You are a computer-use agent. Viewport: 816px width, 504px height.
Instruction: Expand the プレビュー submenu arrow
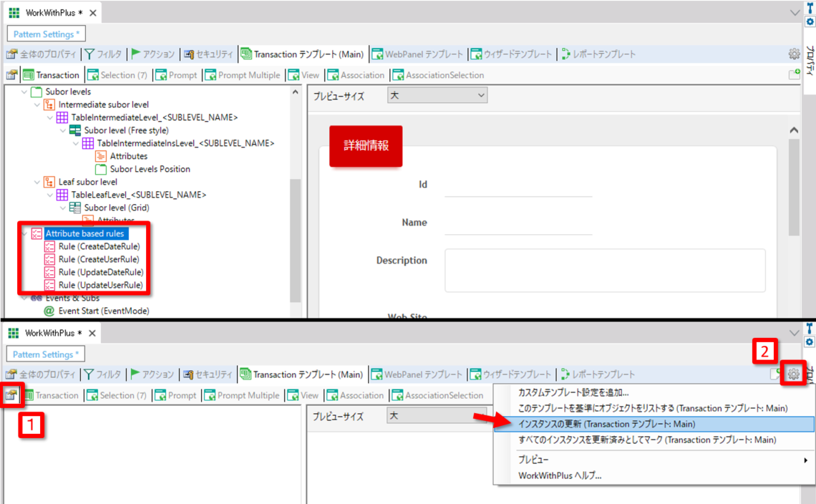805,460
